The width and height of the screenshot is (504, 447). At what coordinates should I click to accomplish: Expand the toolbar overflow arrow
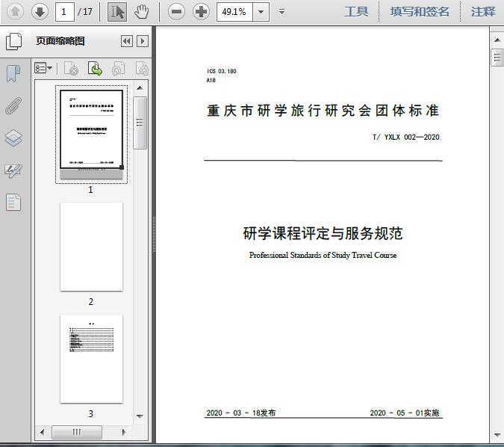tap(282, 12)
